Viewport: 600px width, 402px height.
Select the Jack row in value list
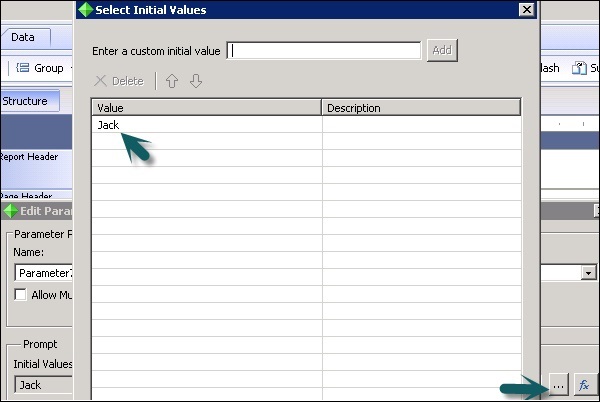click(306, 125)
